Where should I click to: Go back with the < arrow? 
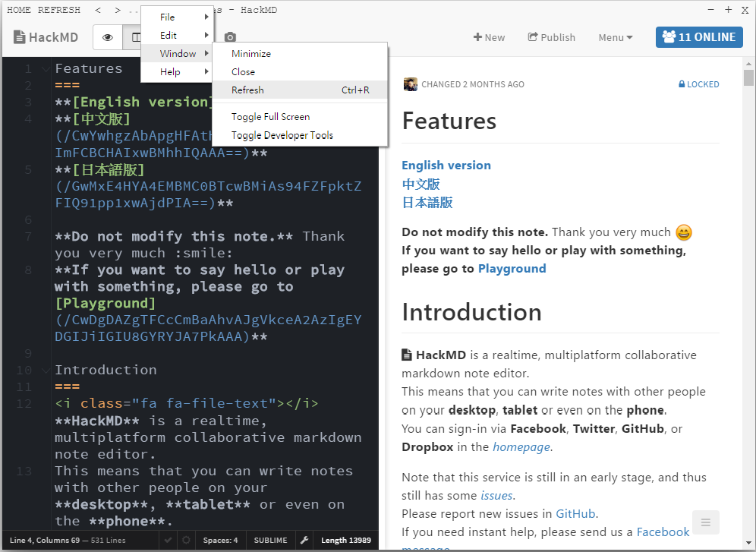tap(98, 10)
